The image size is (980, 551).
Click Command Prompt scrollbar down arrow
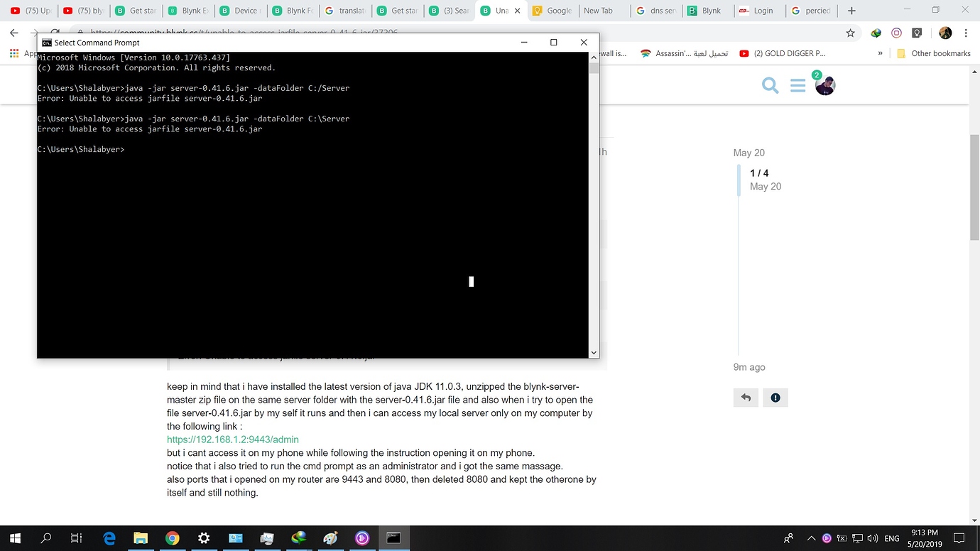click(594, 352)
